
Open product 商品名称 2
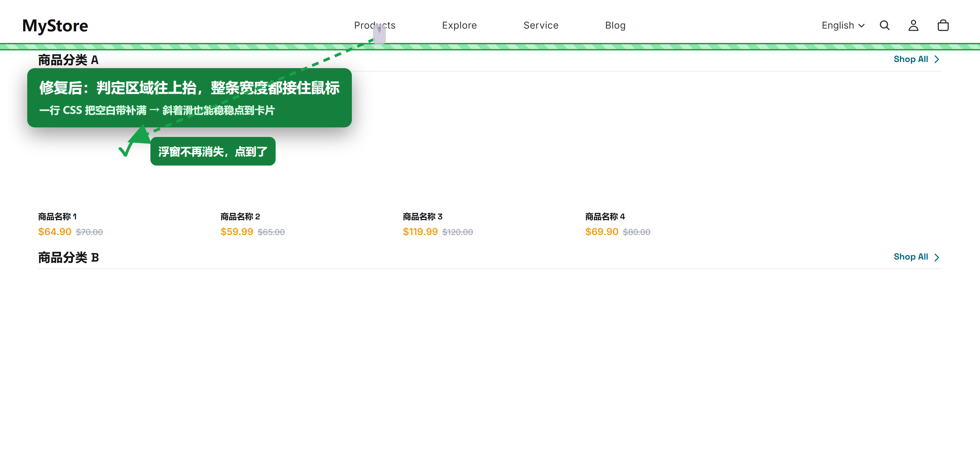pos(240,216)
